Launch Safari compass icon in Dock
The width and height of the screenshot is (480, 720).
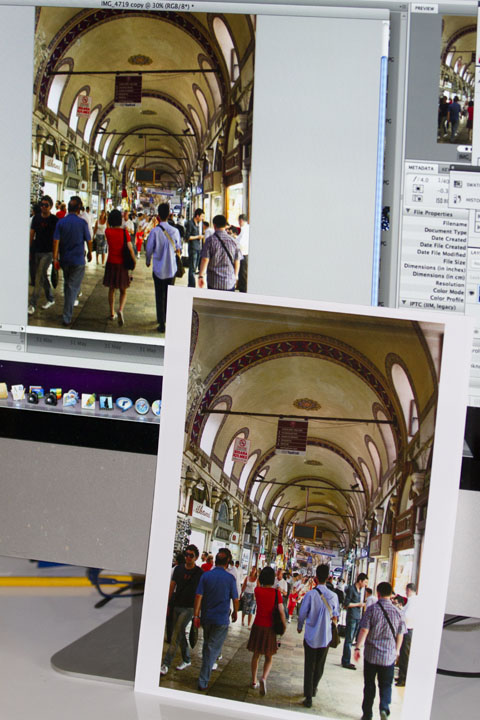click(x=141, y=406)
